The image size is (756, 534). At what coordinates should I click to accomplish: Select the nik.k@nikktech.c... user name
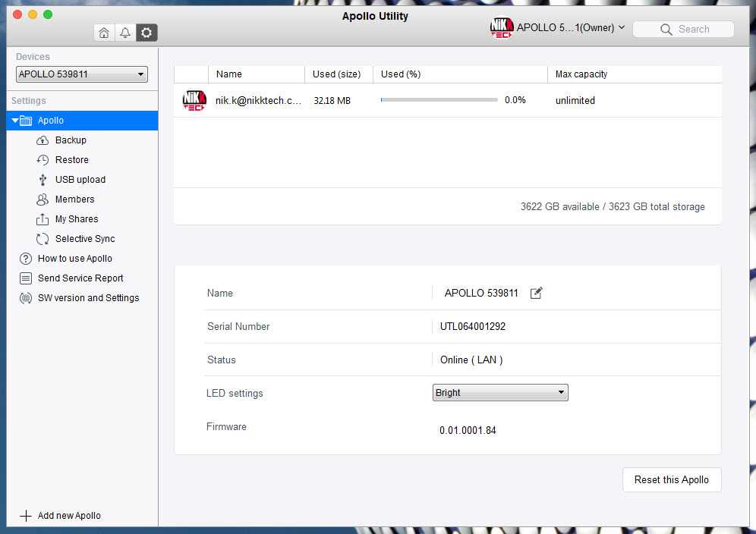pyautogui.click(x=258, y=101)
